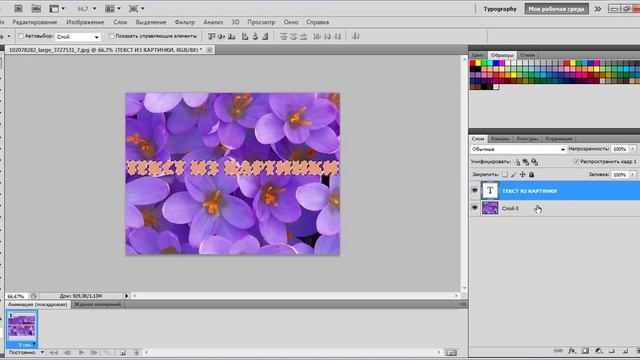
Task: Enable the Автовыбор checkbox
Action: click(x=21, y=36)
